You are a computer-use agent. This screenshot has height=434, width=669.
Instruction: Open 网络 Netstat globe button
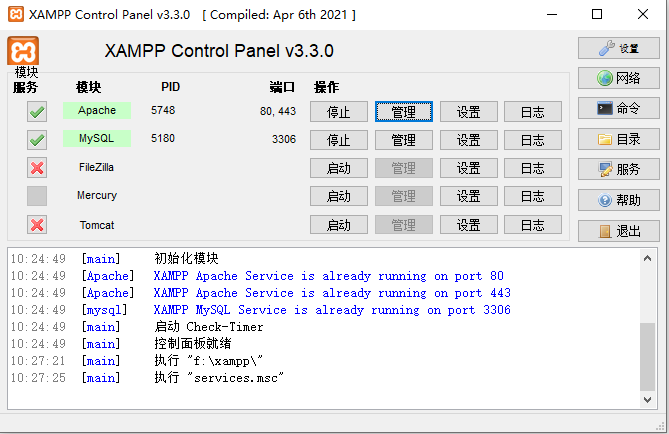pos(618,78)
